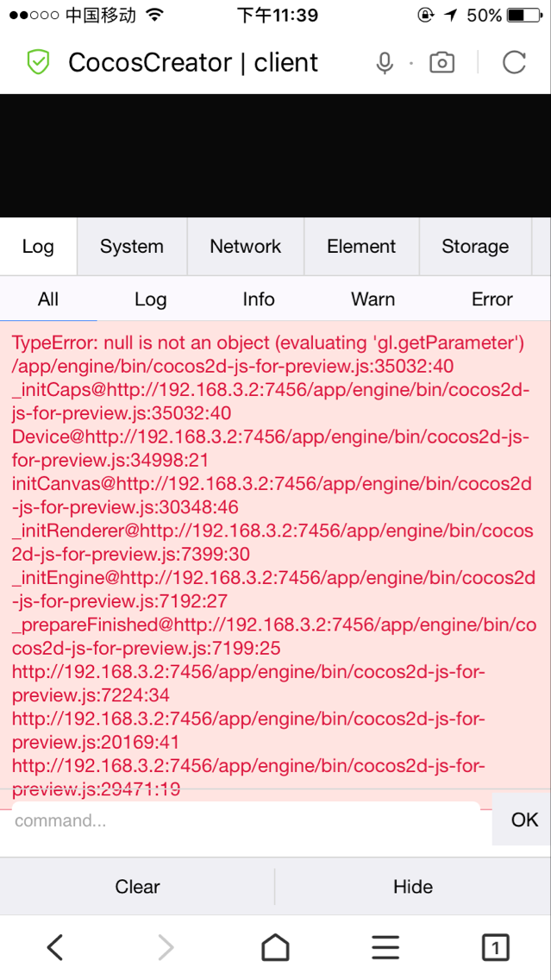
Task: Switch to the Network tab
Action: [246, 247]
